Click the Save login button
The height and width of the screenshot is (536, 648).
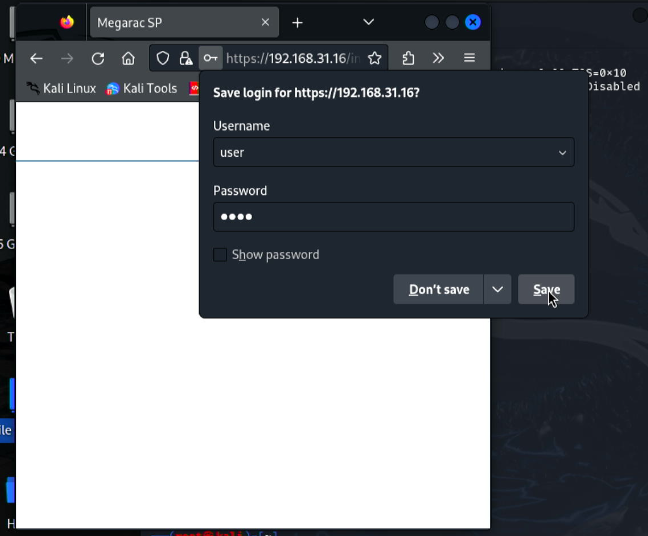click(x=546, y=289)
